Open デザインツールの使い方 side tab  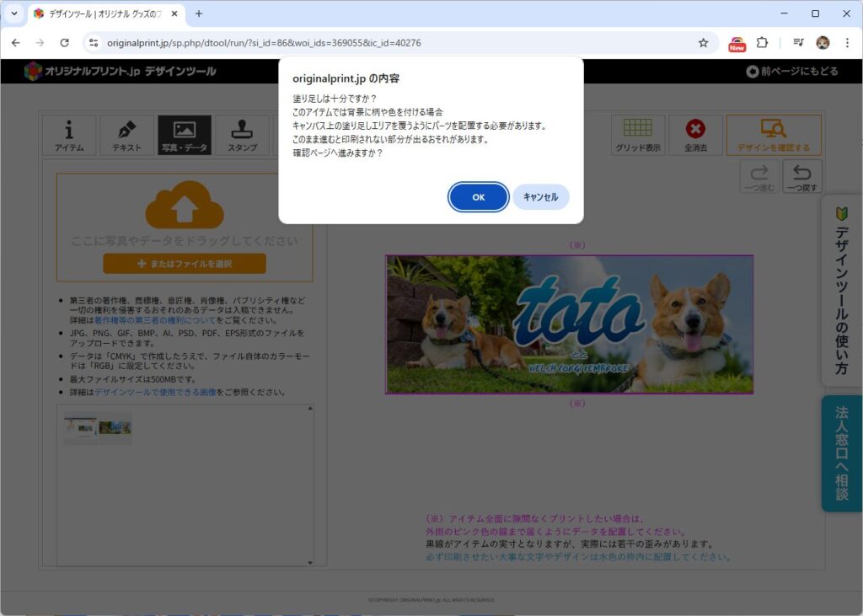[841, 291]
